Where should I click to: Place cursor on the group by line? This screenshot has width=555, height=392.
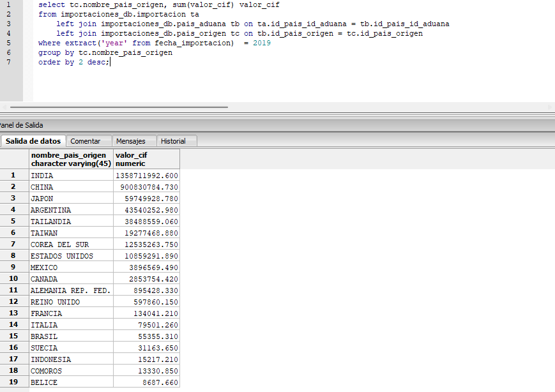tap(105, 52)
